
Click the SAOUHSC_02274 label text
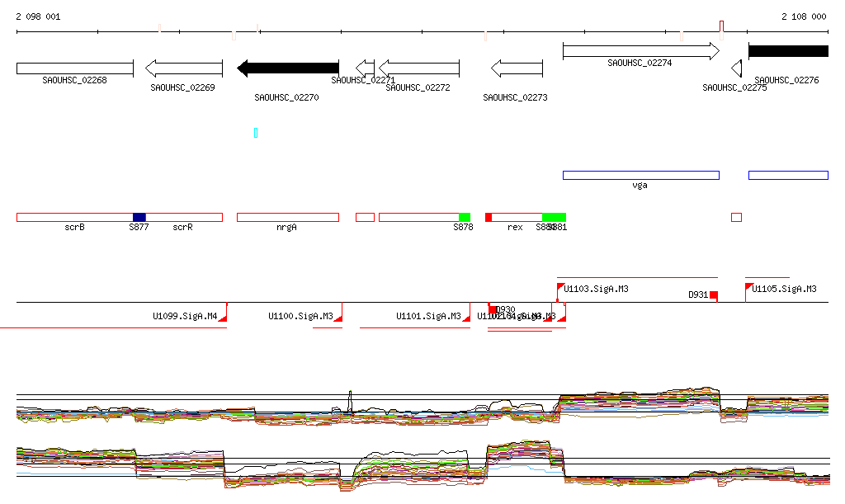[x=640, y=63]
